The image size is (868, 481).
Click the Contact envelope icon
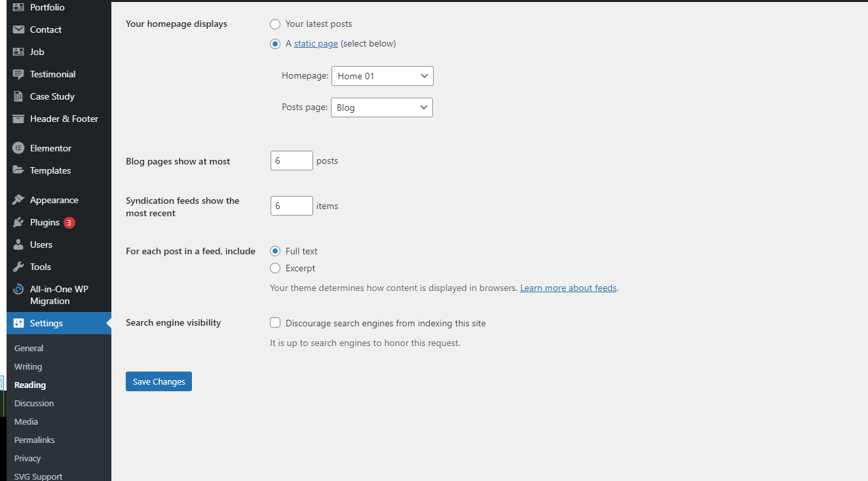(x=18, y=29)
